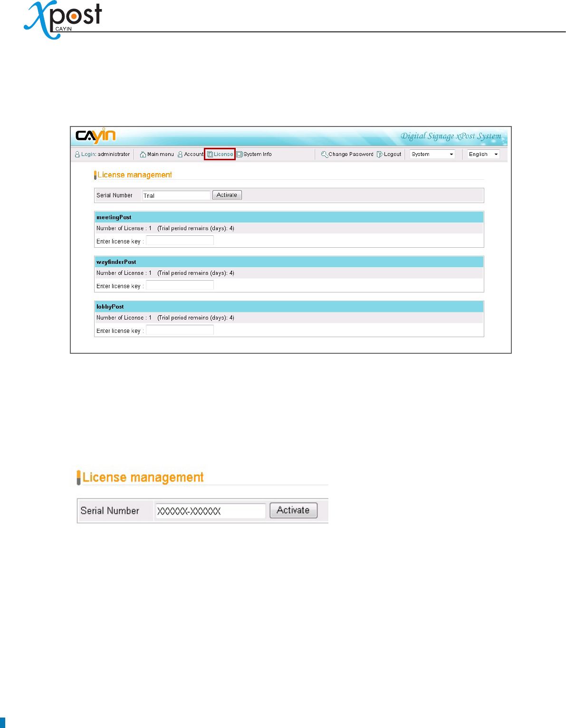Click Digital Signage xPost System banner text
The width and height of the screenshot is (566, 728).
click(x=451, y=136)
